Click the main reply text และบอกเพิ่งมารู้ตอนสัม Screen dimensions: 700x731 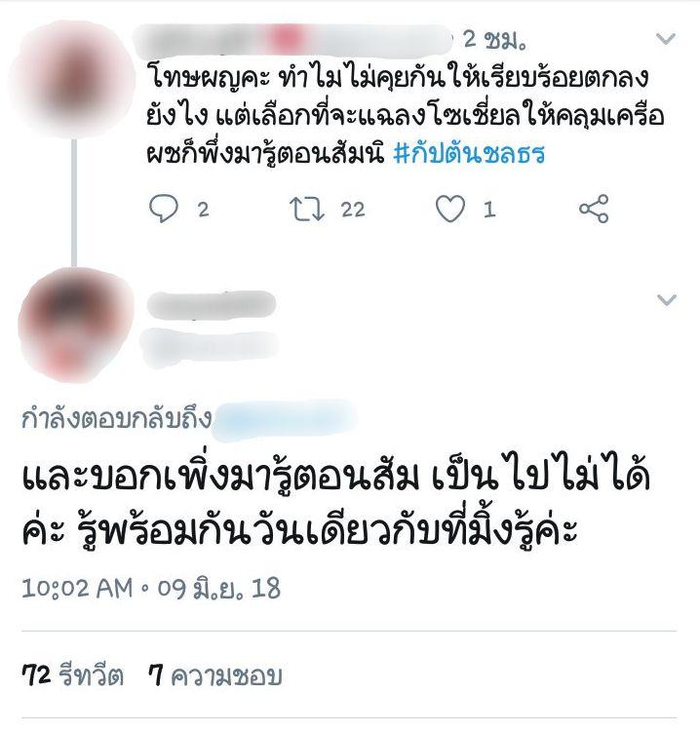[335, 505]
